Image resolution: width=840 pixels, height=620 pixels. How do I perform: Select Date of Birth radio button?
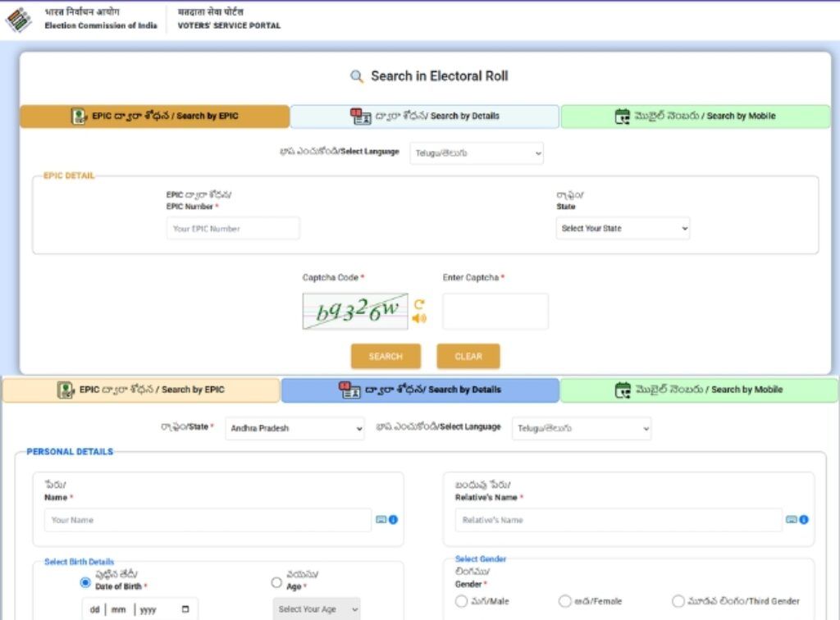click(85, 582)
